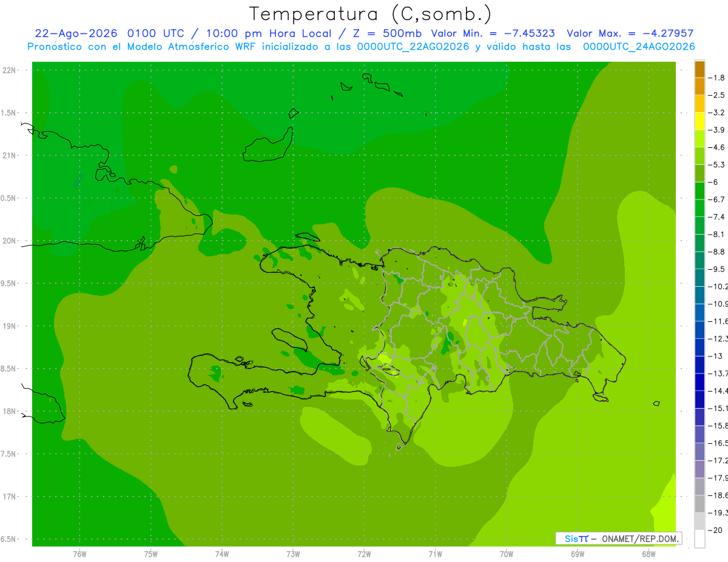Screen dimensions: 728x562
Task: Click 'Valor Min. = -7.45323' value
Action: point(493,33)
